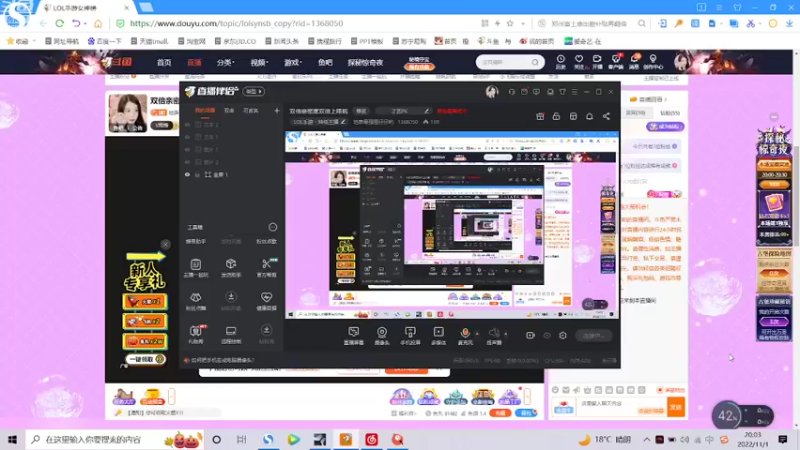Open 分类 dropdown in Douyu nav

pyautogui.click(x=225, y=62)
